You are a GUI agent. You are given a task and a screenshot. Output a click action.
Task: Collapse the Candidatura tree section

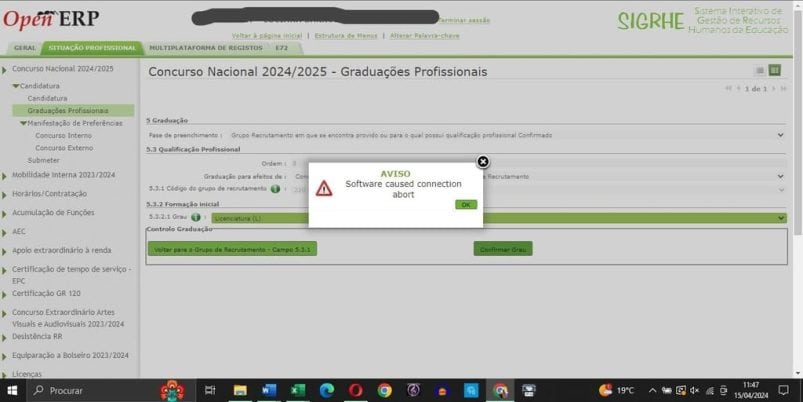coord(16,86)
